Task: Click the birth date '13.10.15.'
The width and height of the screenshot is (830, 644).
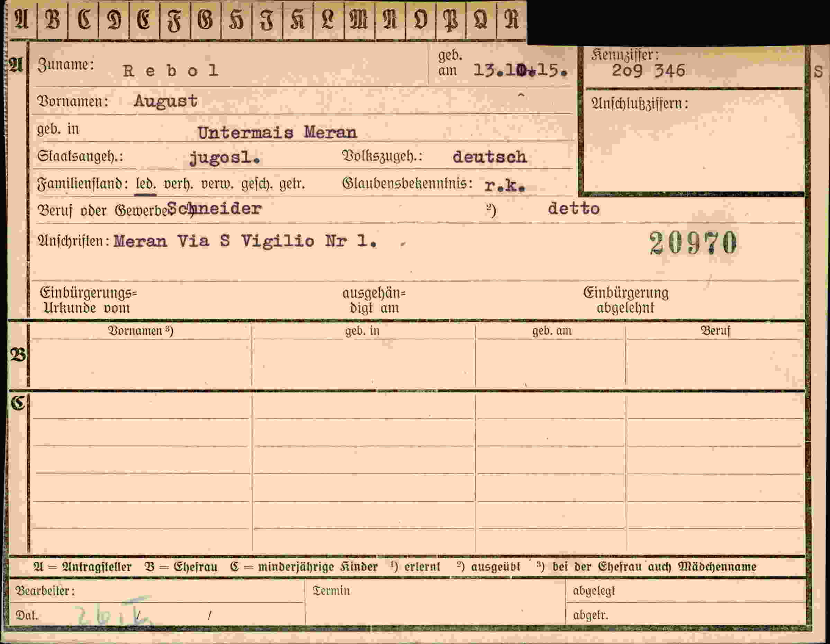Action: (521, 70)
